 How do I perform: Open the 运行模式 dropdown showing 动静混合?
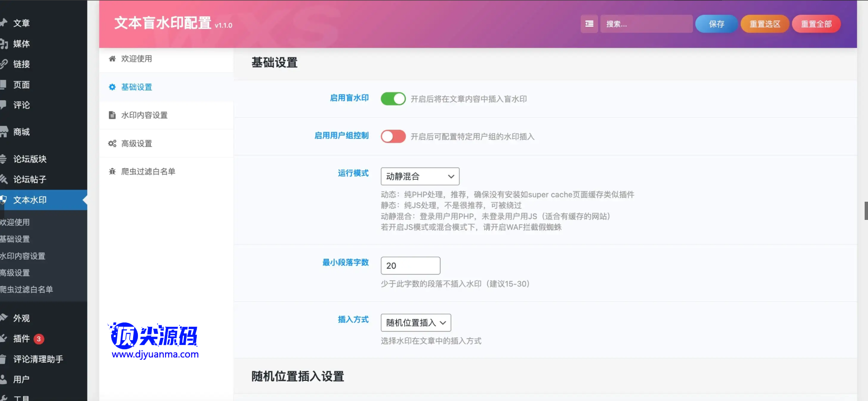click(420, 176)
